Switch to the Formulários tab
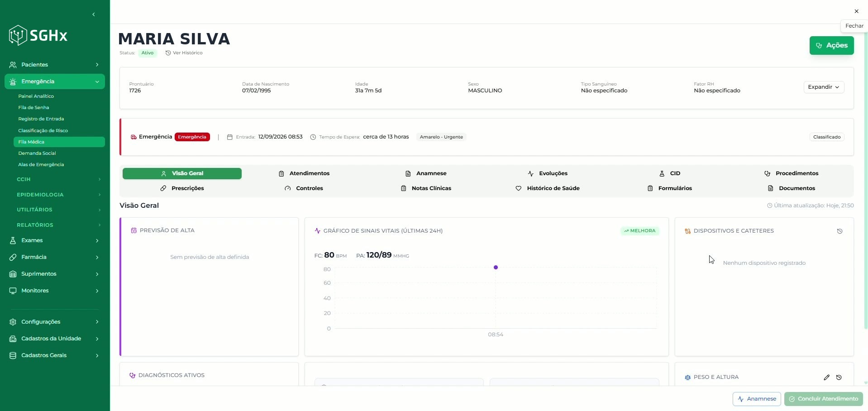This screenshot has height=411, width=868. pyautogui.click(x=670, y=188)
